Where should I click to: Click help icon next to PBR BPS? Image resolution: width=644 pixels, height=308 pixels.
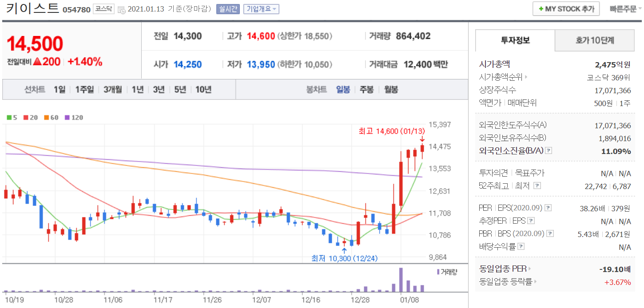550,233
